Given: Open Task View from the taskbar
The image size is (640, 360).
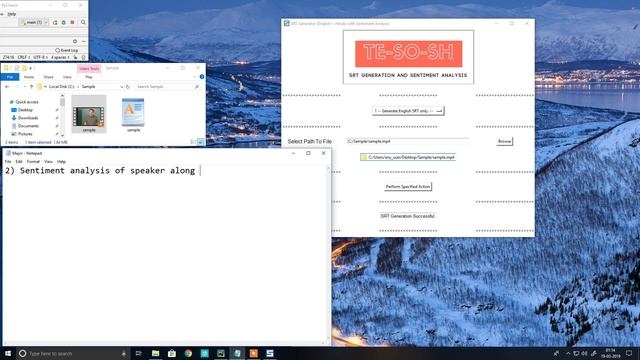Looking at the screenshot, I should click(139, 353).
